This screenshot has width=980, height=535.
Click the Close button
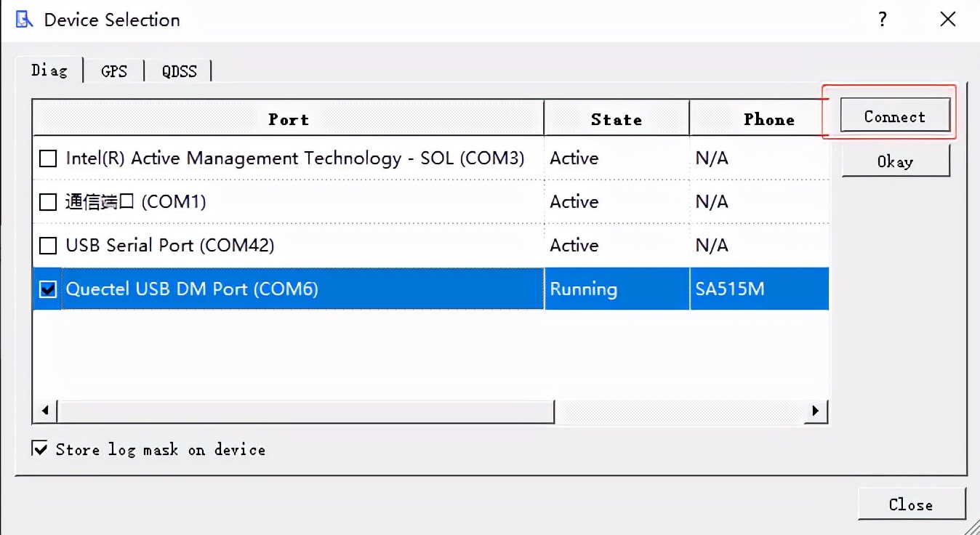(911, 504)
